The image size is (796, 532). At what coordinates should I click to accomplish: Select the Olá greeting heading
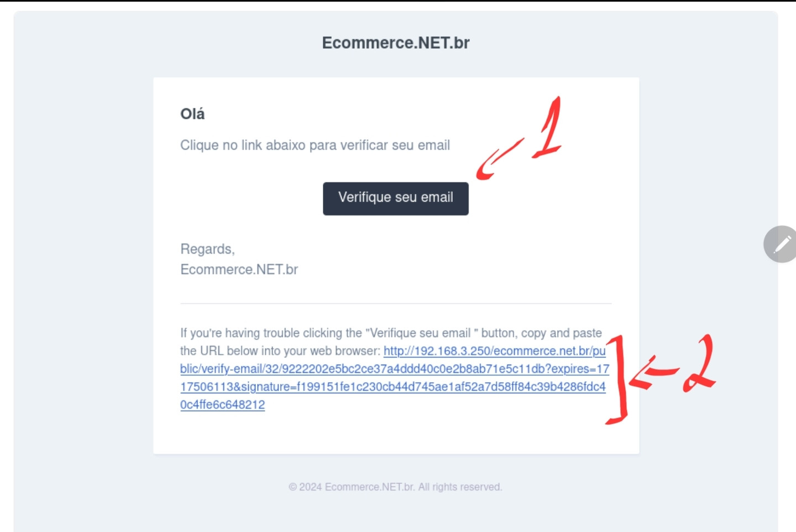tap(192, 114)
